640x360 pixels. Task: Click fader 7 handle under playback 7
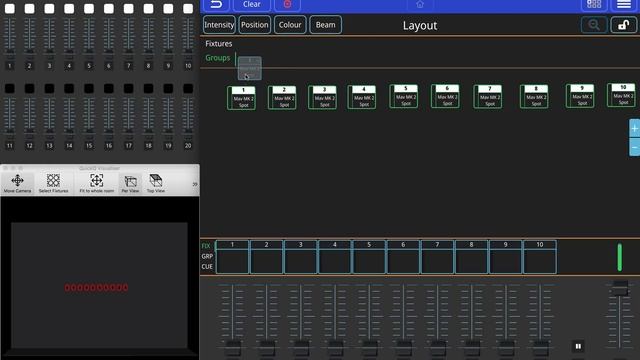438,348
